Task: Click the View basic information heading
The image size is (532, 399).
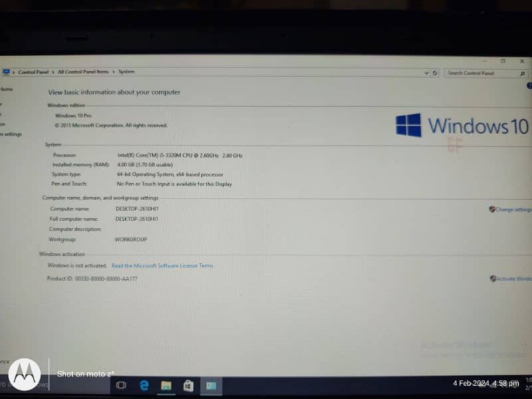Action: pos(114,92)
